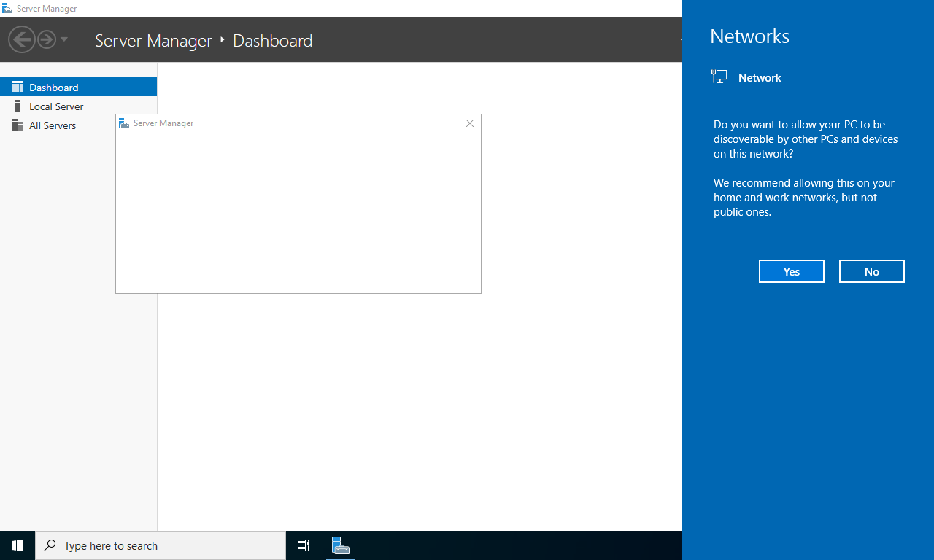Close the small Server Manager dialog
This screenshot has height=560, width=934.
click(470, 123)
